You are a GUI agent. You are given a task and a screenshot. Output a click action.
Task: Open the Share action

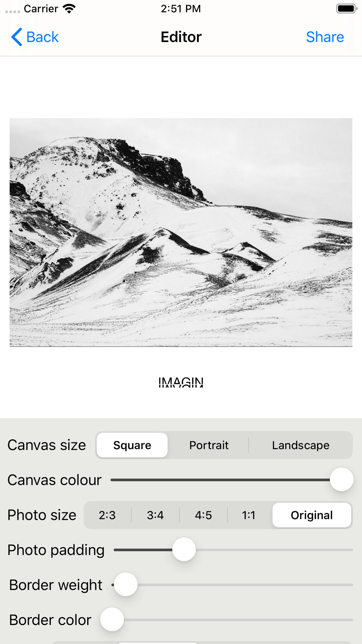point(325,37)
